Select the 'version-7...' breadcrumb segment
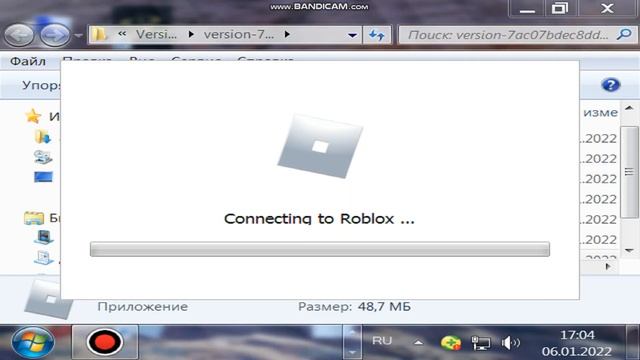The height and width of the screenshot is (360, 640). pyautogui.click(x=239, y=35)
